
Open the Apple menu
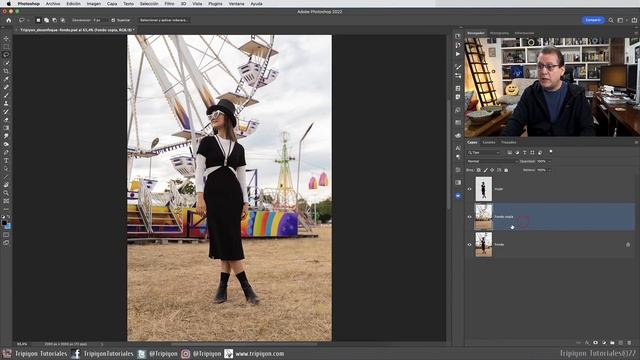[9, 4]
